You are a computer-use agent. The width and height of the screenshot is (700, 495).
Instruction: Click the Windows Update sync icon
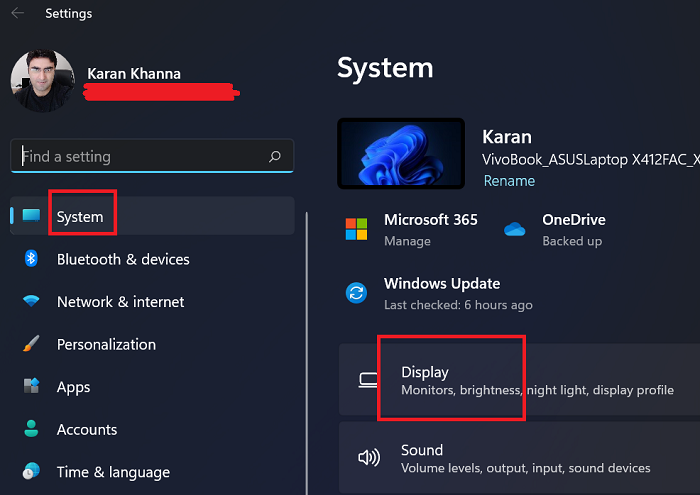coord(357,293)
